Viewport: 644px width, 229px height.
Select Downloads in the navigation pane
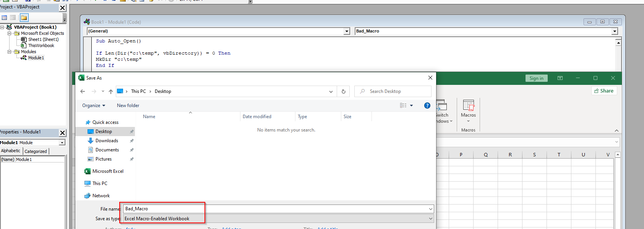pos(107,141)
